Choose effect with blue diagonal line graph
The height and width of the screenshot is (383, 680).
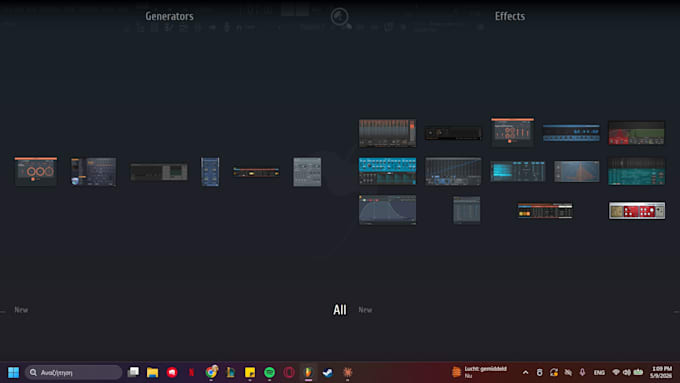[453, 171]
